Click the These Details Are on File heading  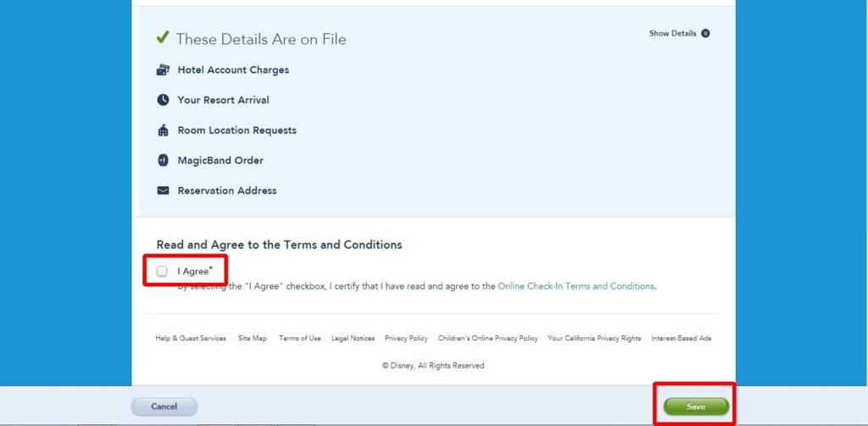point(261,39)
